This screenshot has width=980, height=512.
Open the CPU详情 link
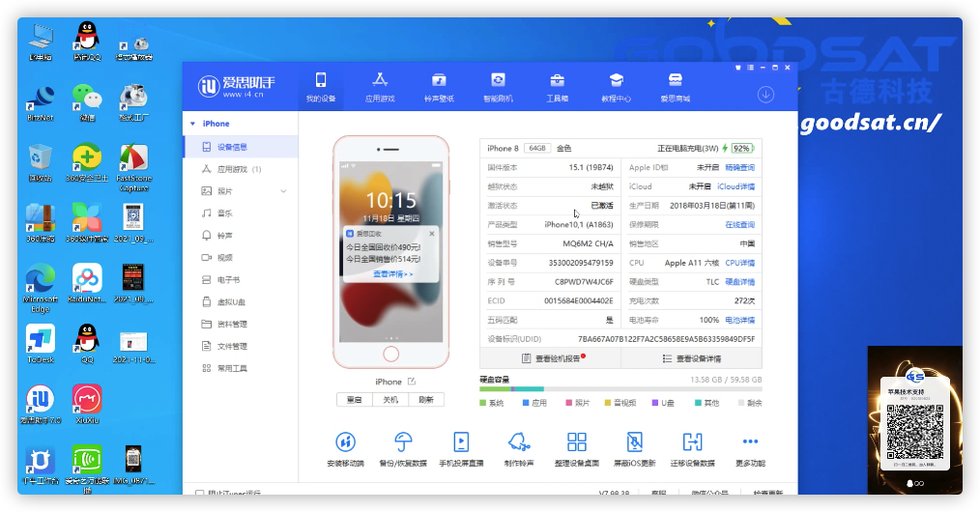pyautogui.click(x=740, y=263)
